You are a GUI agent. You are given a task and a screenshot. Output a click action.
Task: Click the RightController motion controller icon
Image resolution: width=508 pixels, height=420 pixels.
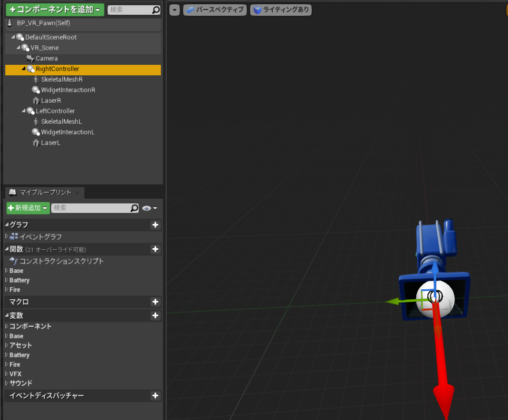coord(31,69)
